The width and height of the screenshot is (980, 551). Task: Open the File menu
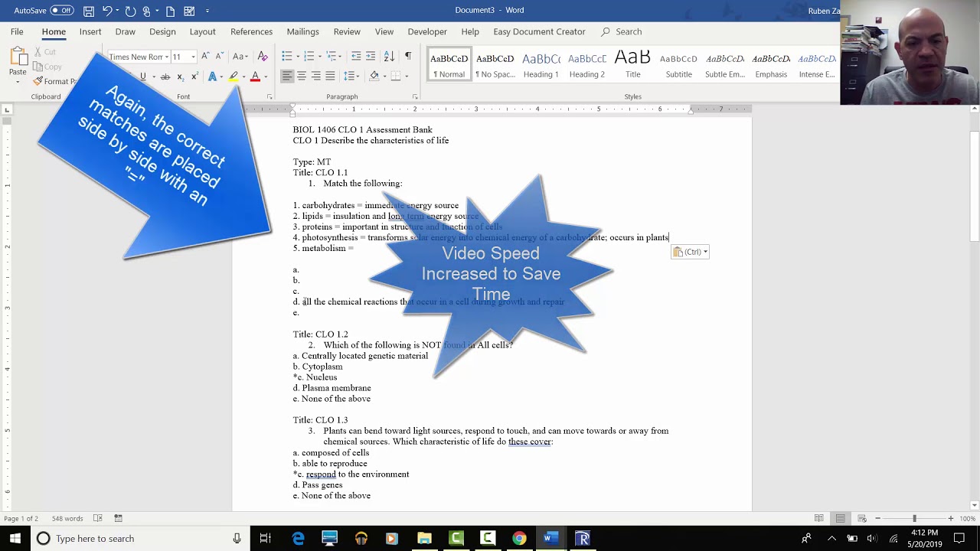click(17, 31)
